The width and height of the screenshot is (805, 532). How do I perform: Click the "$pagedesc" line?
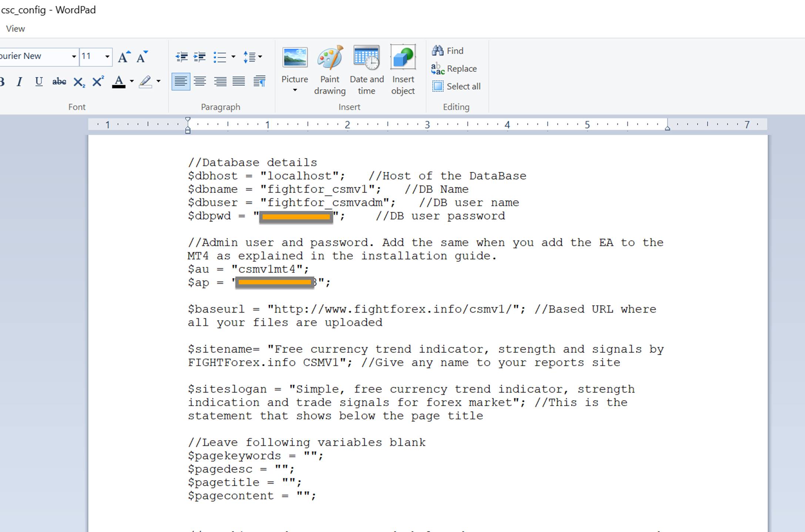(241, 469)
